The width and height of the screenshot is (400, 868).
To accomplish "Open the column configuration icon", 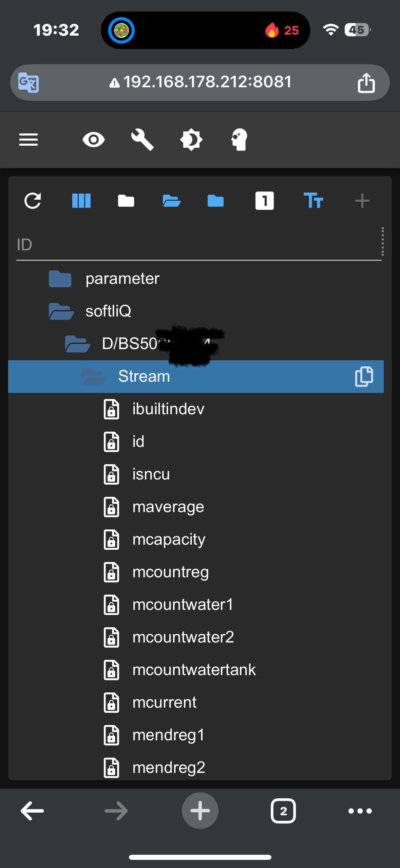I will [x=81, y=201].
